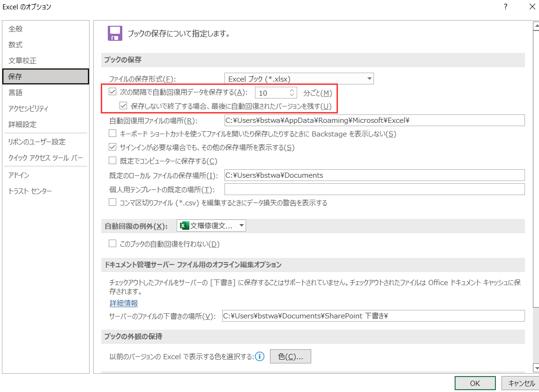The height and width of the screenshot is (392, 539).
Task: Open the 詳細情報 link
Action: pyautogui.click(x=124, y=303)
